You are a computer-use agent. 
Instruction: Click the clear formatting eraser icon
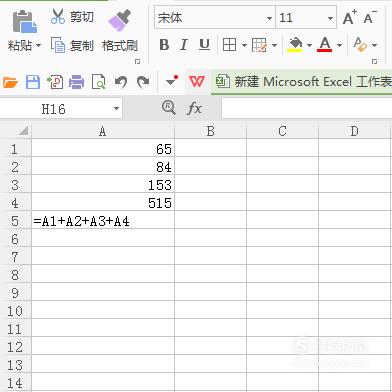tap(360, 44)
